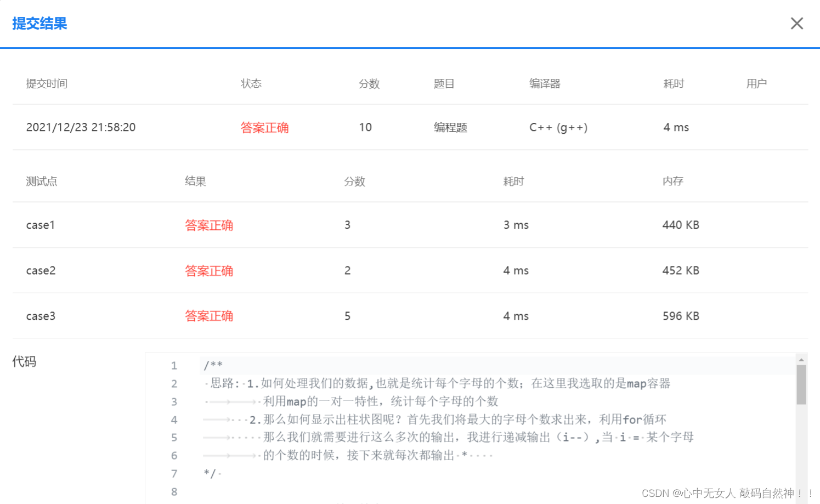This screenshot has width=820, height=504.
Task: Click the 答案正确 result for case3
Action: click(209, 316)
